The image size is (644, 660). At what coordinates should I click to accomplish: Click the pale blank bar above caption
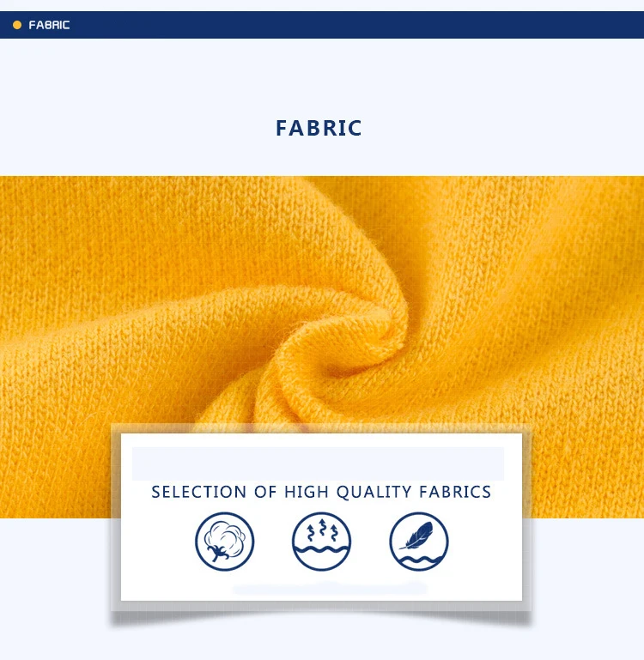tap(318, 463)
